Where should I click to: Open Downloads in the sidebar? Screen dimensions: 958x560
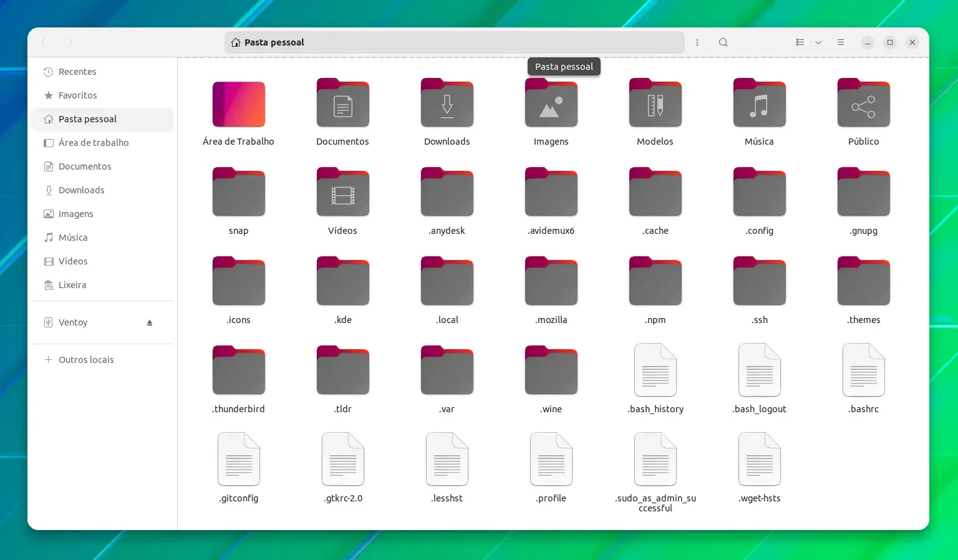(102, 190)
